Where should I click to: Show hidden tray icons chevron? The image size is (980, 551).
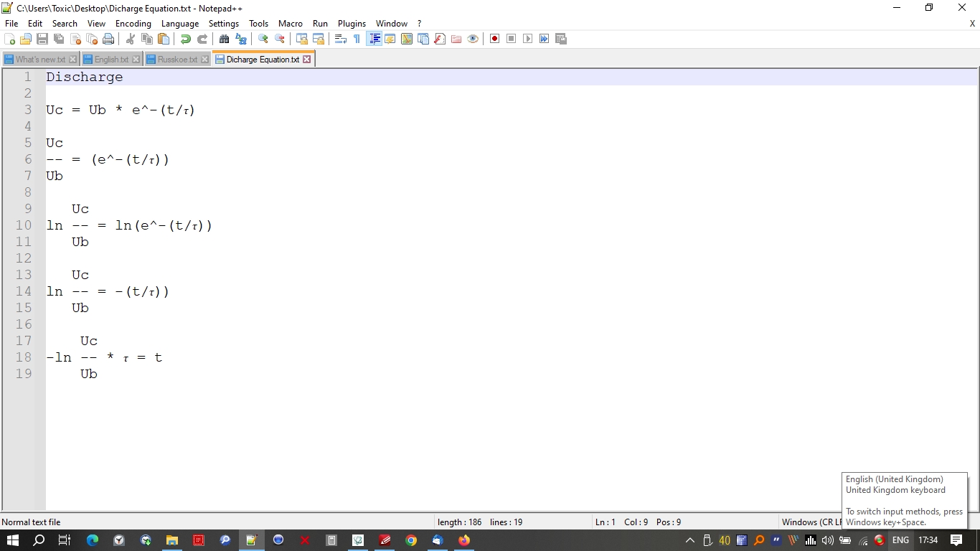point(690,540)
